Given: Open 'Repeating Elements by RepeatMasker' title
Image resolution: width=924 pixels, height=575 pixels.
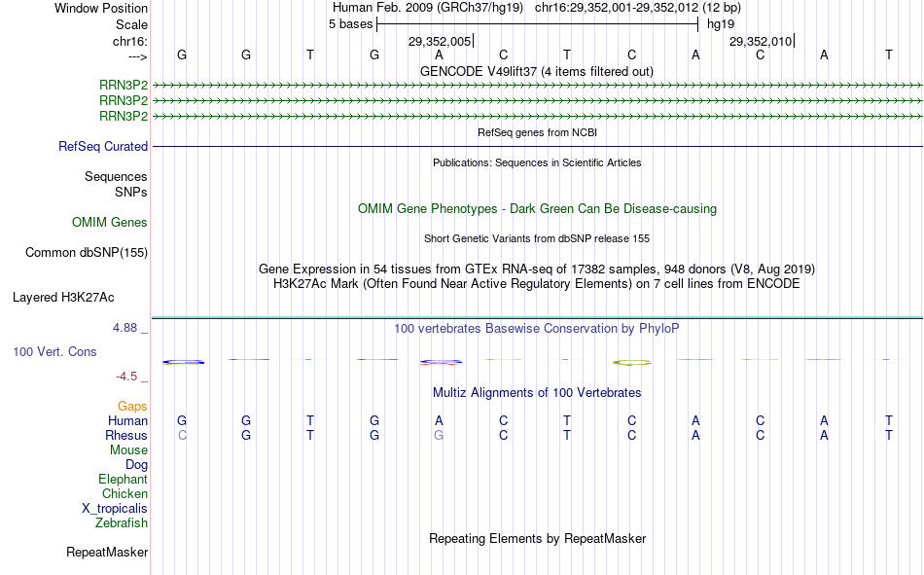Looking at the screenshot, I should click(x=538, y=538).
